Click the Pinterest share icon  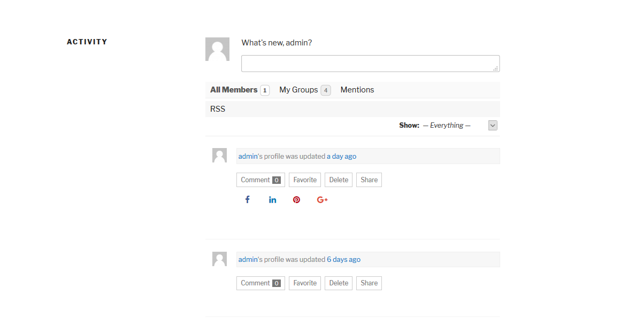[x=296, y=200]
